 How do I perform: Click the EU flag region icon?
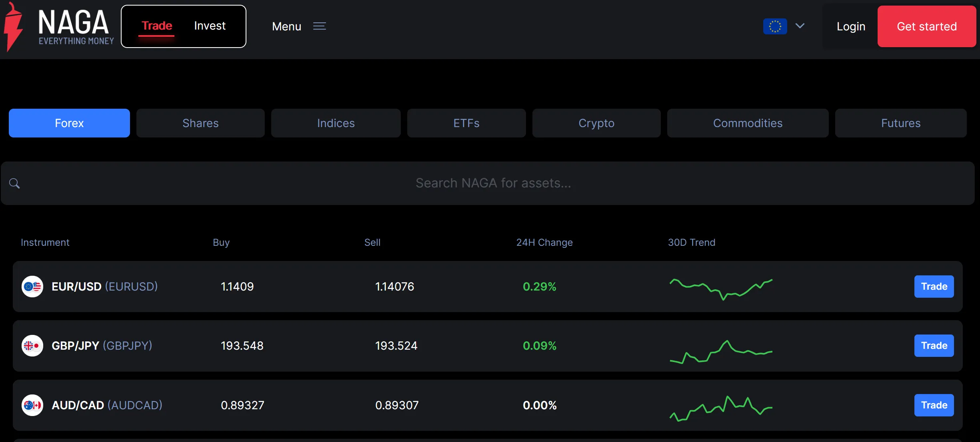775,26
